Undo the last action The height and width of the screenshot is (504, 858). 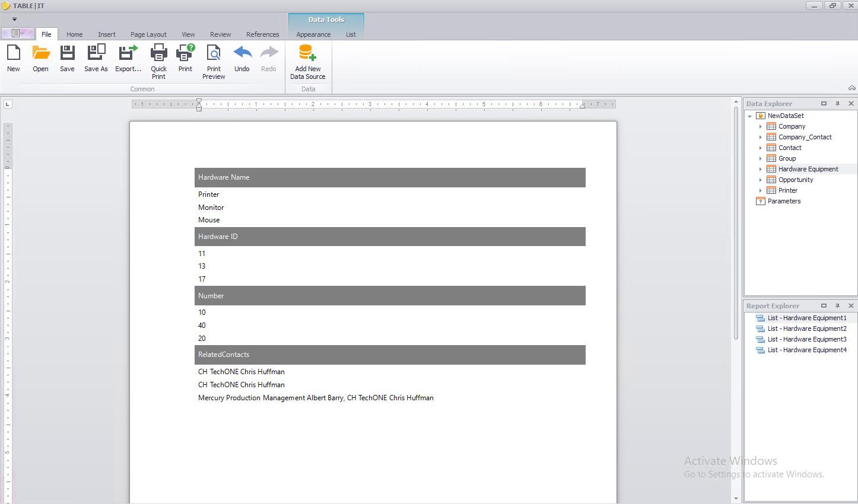click(242, 58)
